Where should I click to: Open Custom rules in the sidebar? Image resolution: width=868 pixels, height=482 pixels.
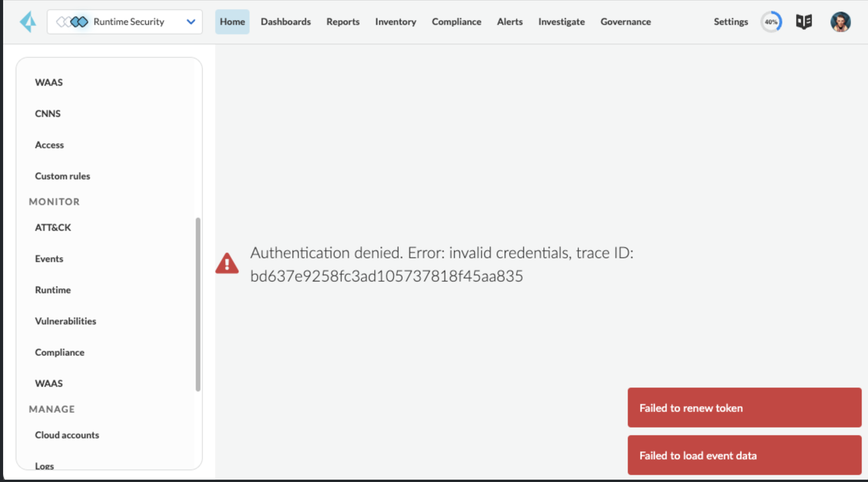pyautogui.click(x=62, y=176)
